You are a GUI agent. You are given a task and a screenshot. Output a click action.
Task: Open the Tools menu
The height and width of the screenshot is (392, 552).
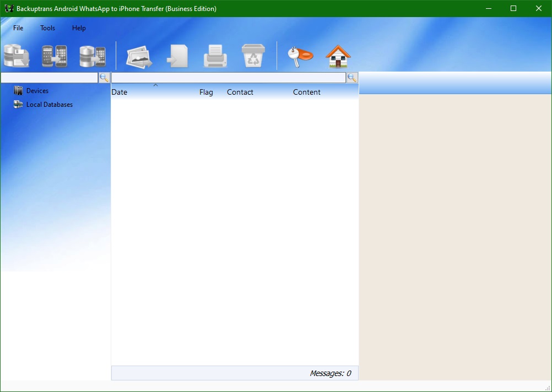[47, 28]
